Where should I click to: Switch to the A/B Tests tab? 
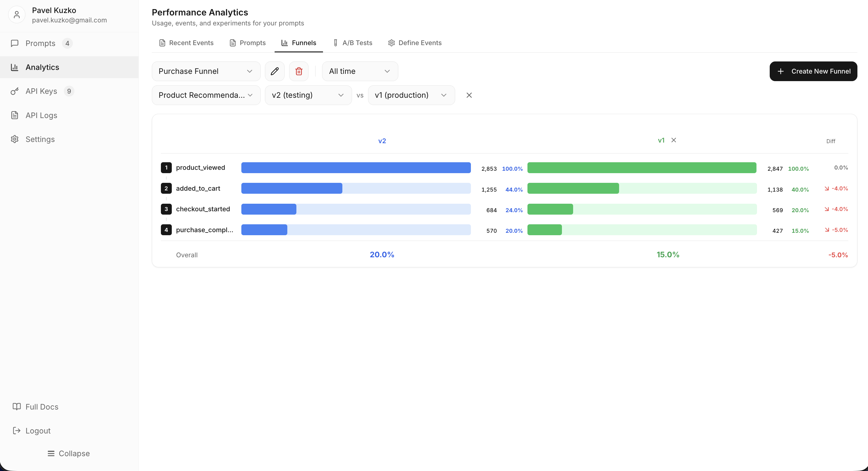click(352, 43)
